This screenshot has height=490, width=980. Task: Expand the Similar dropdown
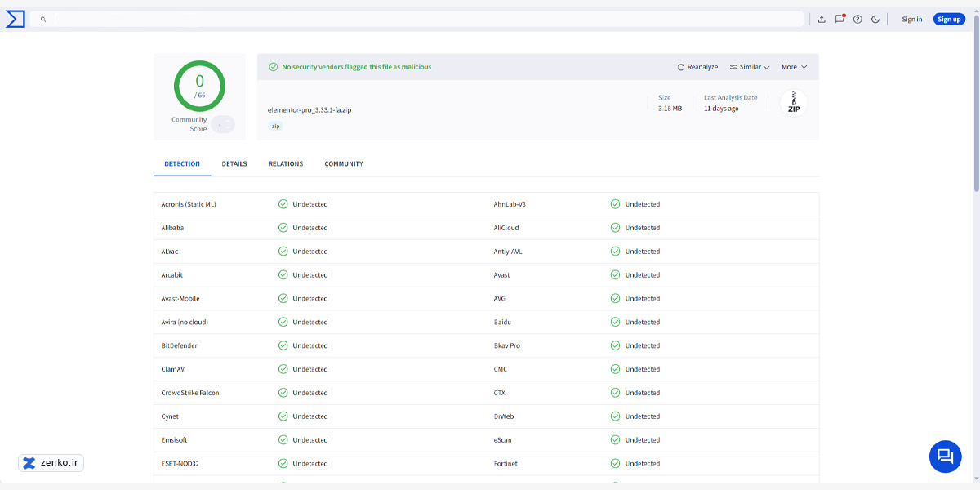[750, 67]
